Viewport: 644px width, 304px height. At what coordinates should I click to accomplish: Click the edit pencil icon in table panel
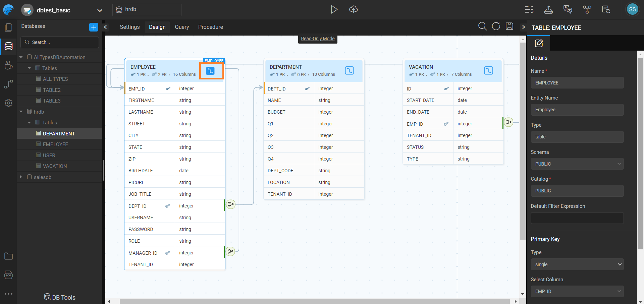click(x=539, y=43)
